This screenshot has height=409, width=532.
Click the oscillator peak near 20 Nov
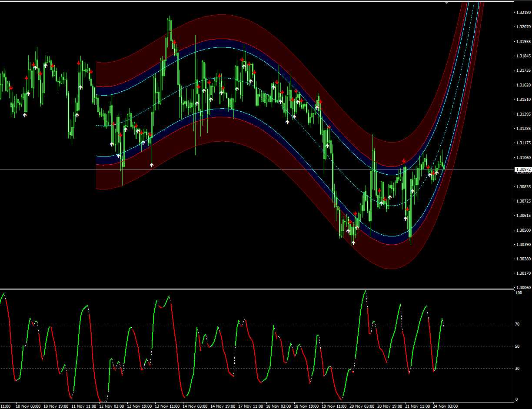point(365,291)
